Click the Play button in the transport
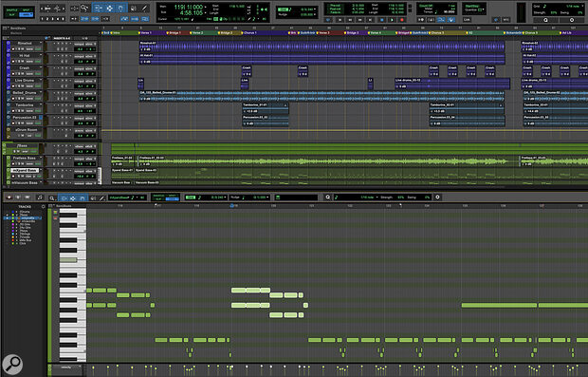This screenshot has width=588, height=377. [392, 20]
